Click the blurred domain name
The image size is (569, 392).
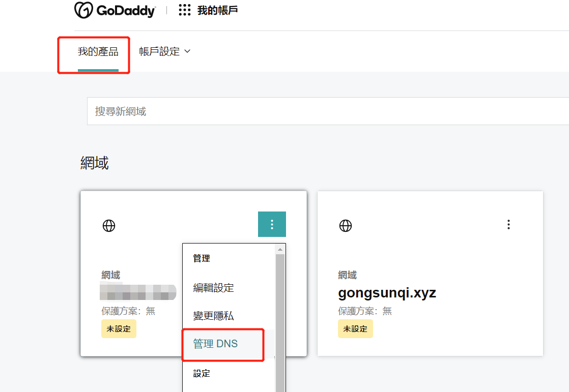point(138,292)
